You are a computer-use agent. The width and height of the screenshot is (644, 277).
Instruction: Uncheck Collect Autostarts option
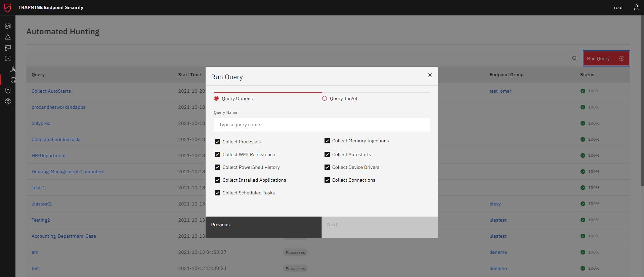[x=327, y=154]
